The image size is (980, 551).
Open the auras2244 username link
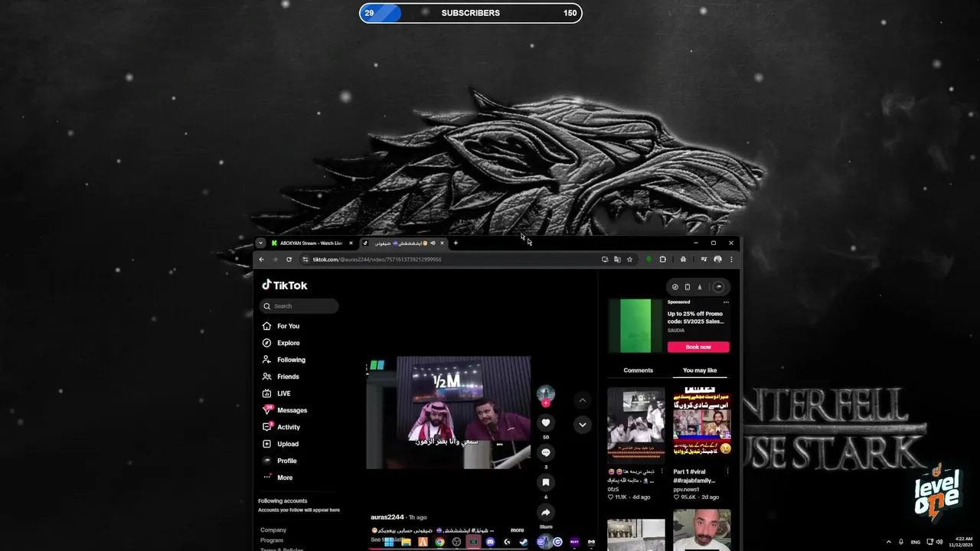(387, 517)
